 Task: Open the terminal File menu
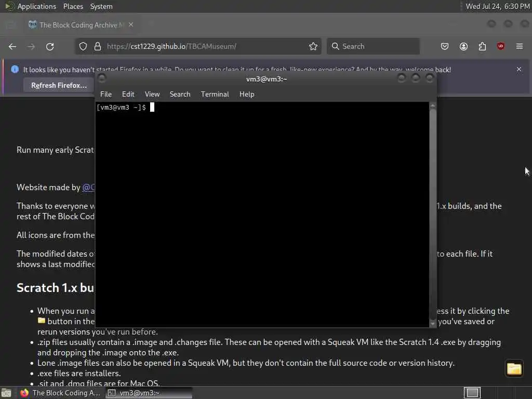point(106,95)
